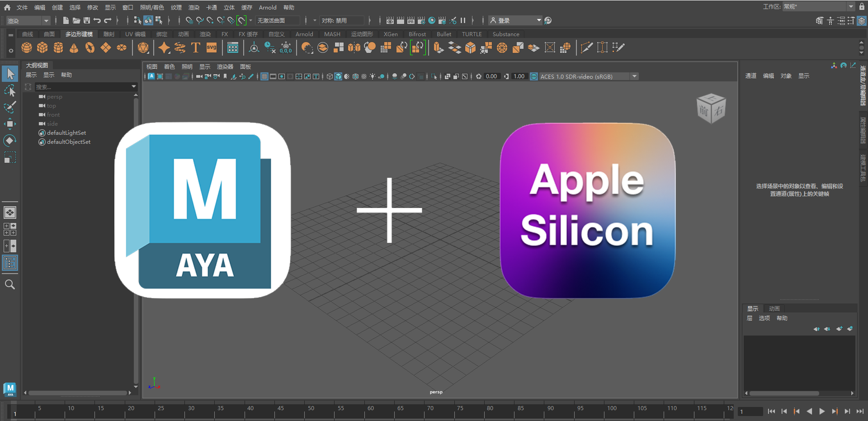Select the Select tool arrow in toolbox

pos(10,74)
